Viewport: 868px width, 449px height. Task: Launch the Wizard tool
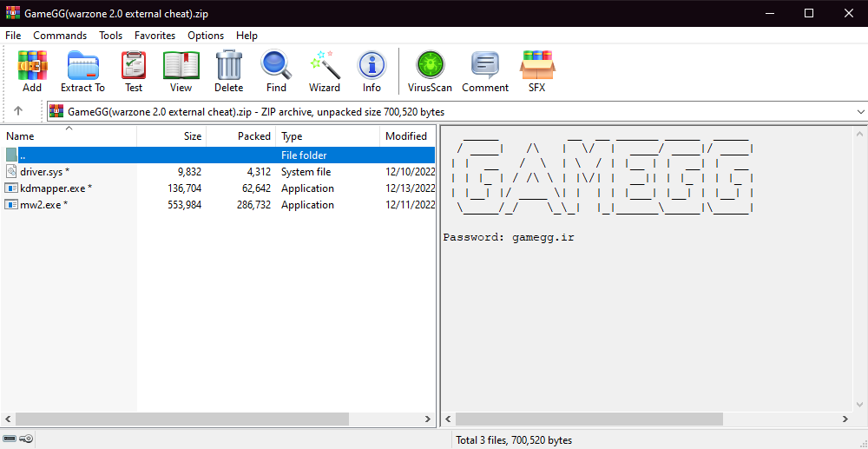(x=325, y=71)
